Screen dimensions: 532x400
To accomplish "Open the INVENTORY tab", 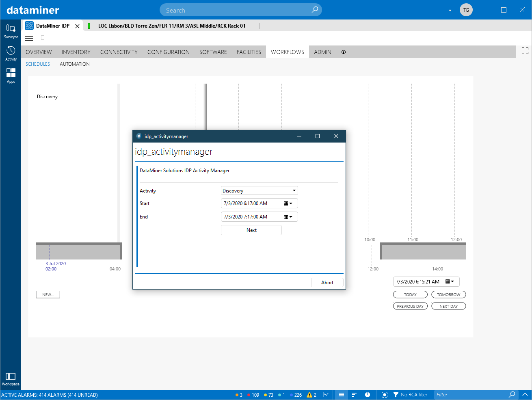I will (x=76, y=52).
